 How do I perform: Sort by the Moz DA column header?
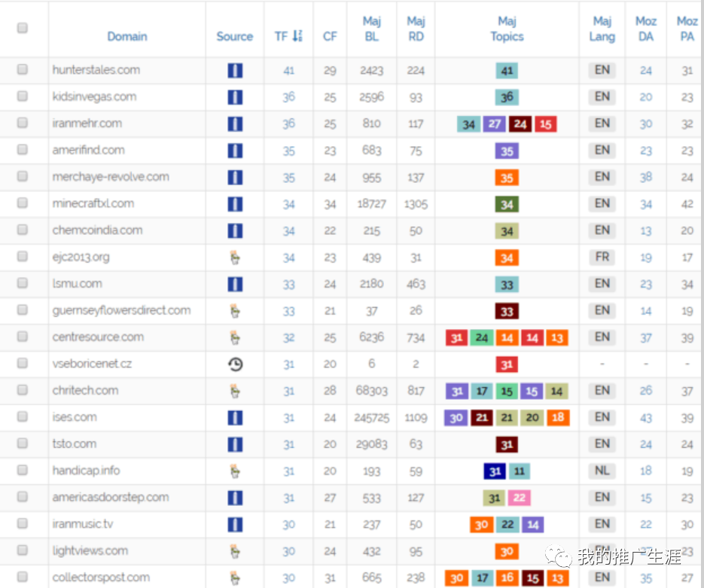pyautogui.click(x=646, y=29)
